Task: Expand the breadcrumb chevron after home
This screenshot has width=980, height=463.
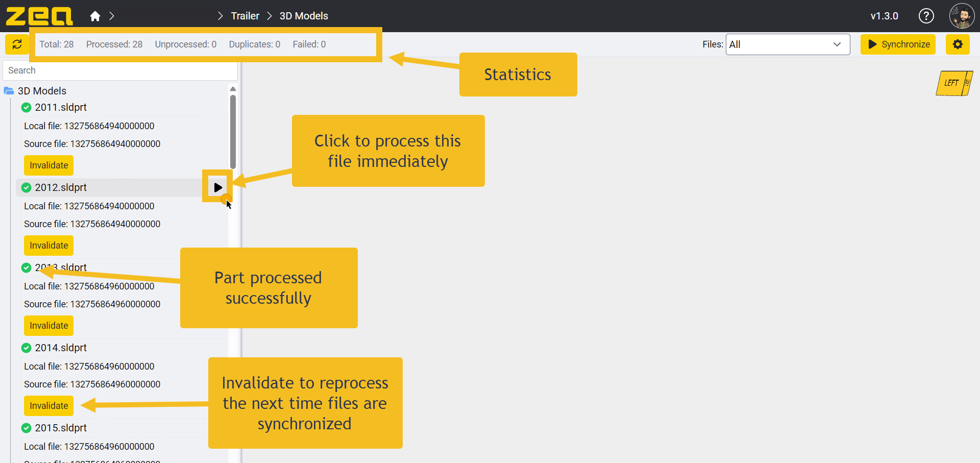Action: [x=112, y=16]
